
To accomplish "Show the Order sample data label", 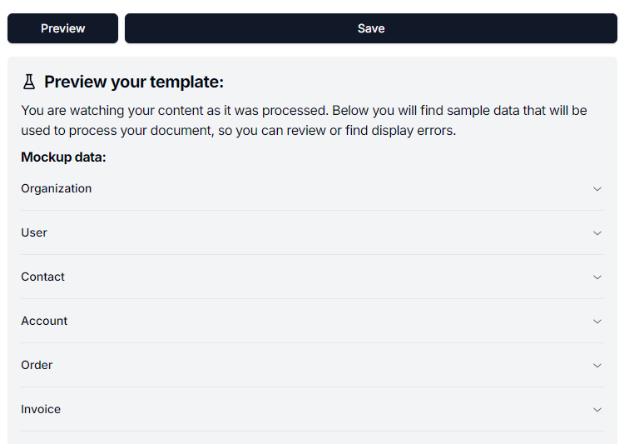I will 37,365.
